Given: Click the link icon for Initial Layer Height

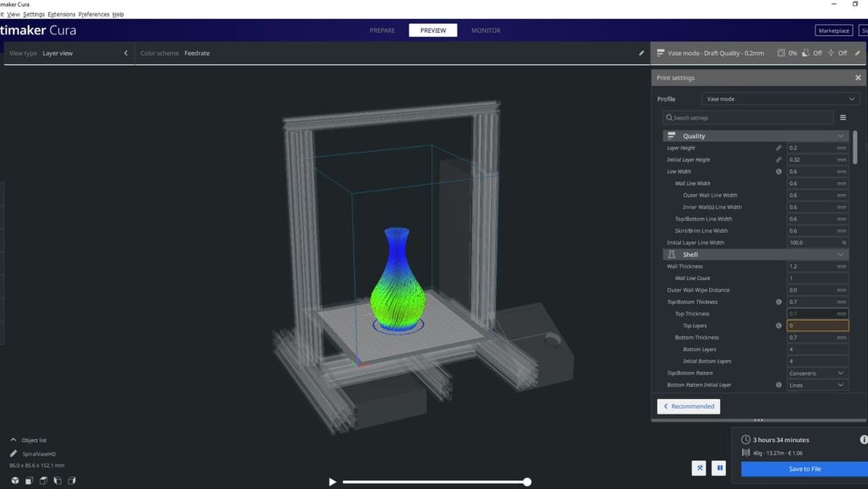Looking at the screenshot, I should tap(778, 160).
